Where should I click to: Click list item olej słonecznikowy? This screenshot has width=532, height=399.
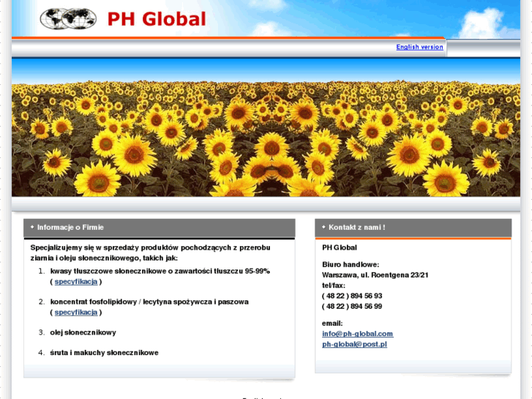tap(83, 332)
